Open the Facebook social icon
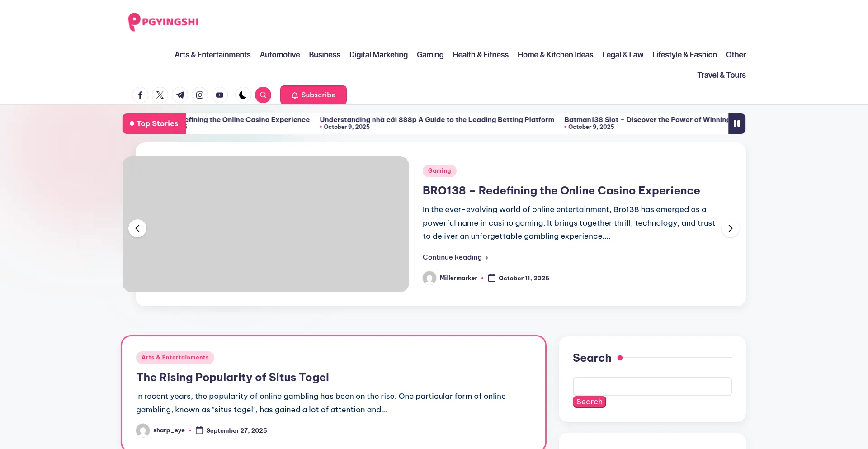Image resolution: width=868 pixels, height=449 pixels. click(x=140, y=95)
